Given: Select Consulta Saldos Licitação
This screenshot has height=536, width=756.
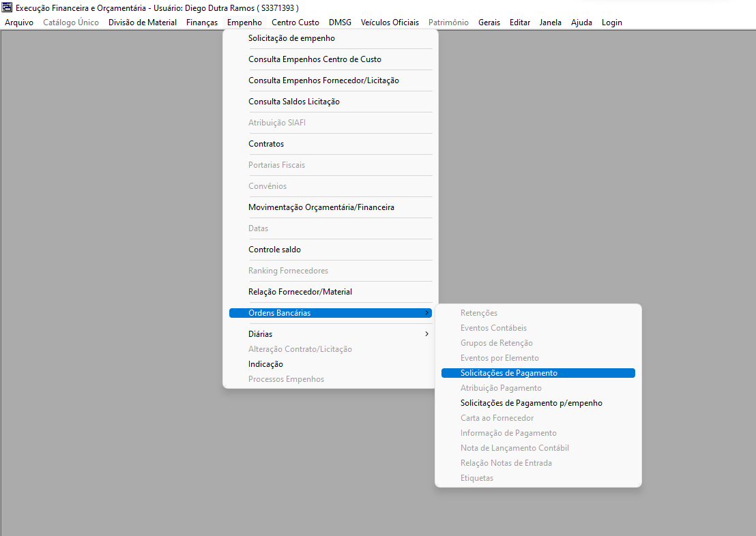Looking at the screenshot, I should 293,102.
